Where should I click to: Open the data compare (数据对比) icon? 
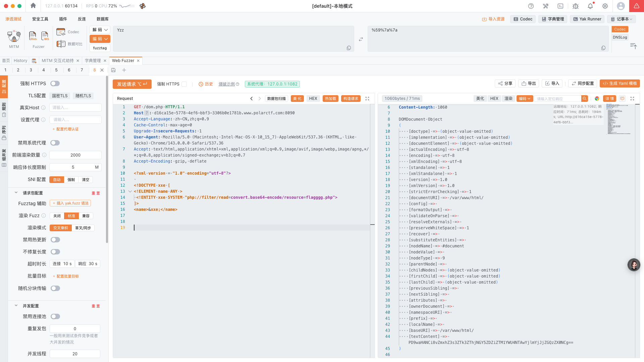(61, 44)
